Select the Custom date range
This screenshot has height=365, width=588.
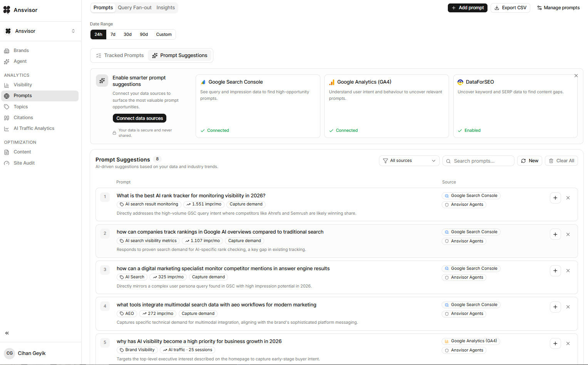click(164, 34)
